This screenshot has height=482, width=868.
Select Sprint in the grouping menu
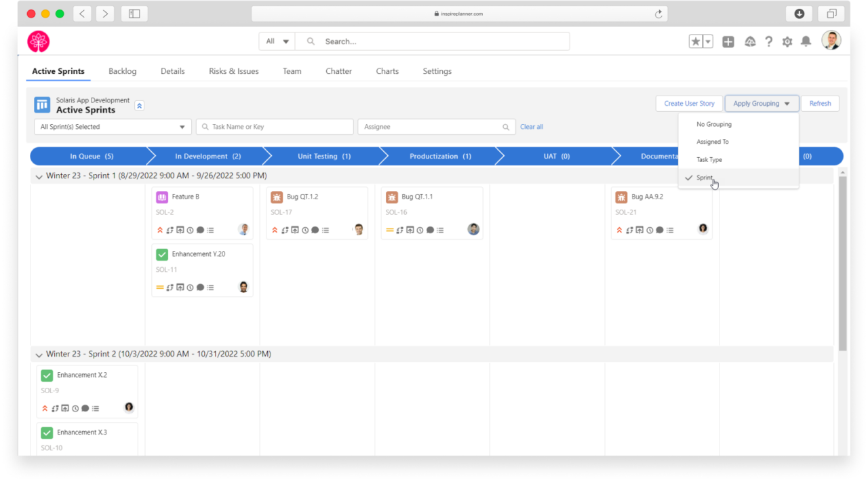coord(705,177)
